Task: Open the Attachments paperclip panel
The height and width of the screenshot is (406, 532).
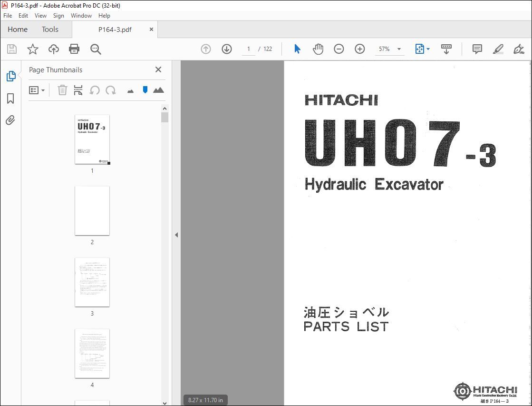Action: [x=10, y=120]
